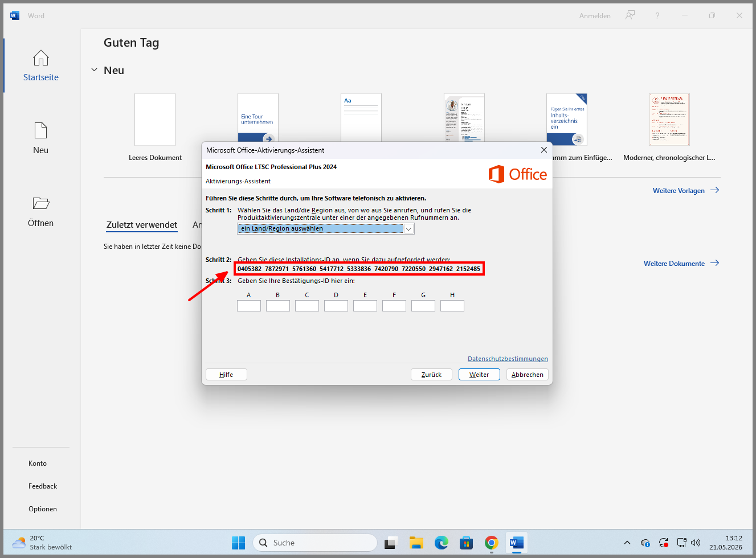Click the taskbar Suche search box
Image resolution: width=756 pixels, height=558 pixels.
tap(315, 543)
